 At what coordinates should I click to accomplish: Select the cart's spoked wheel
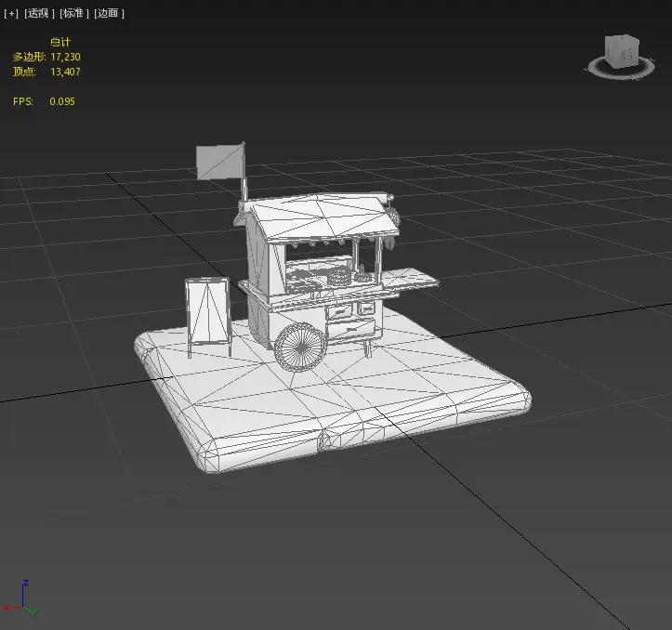301,348
